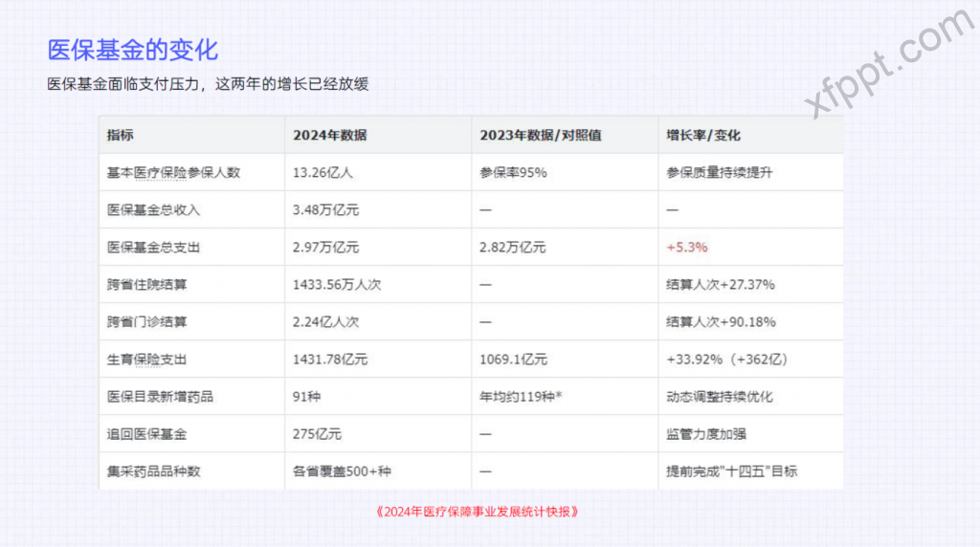Screen dimensions: 980x547
Task: Select the 2024年数据 column header
Action: 329,135
